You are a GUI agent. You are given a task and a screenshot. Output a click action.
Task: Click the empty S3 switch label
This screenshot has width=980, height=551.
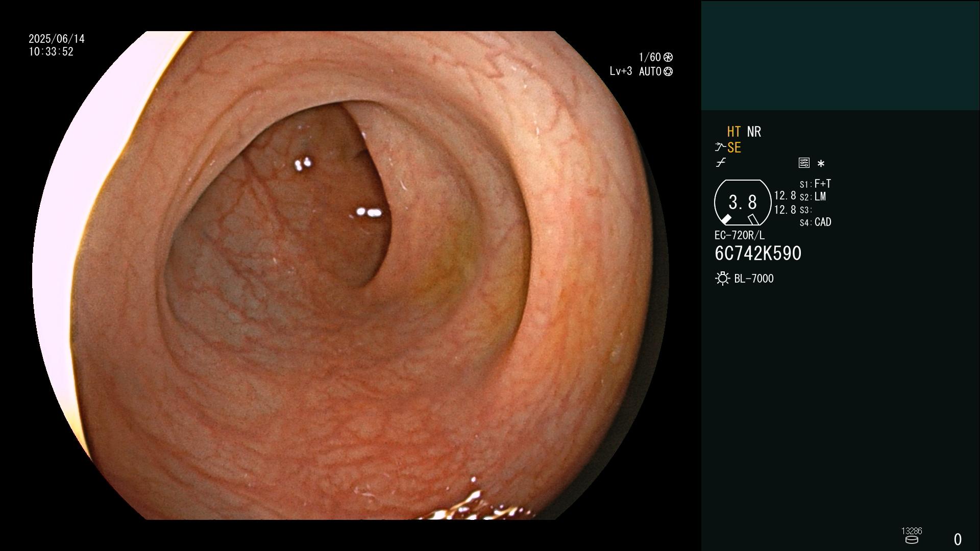pyautogui.click(x=806, y=210)
